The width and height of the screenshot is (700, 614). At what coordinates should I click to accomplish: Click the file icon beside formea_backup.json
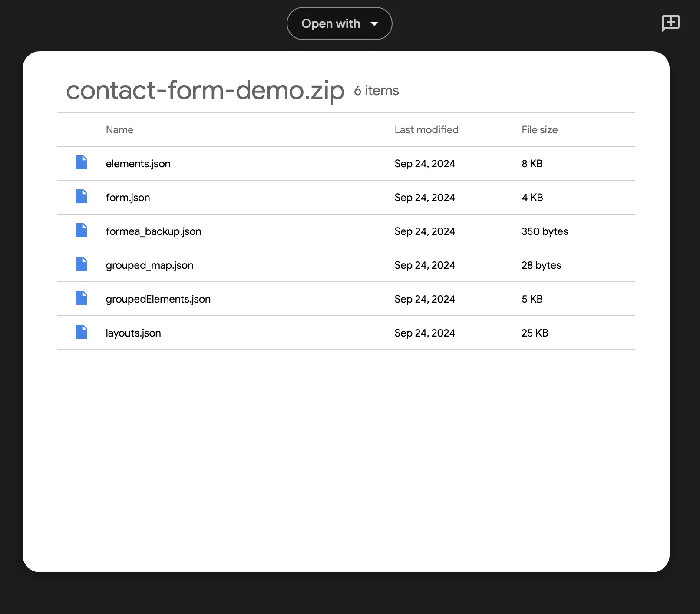point(82,230)
